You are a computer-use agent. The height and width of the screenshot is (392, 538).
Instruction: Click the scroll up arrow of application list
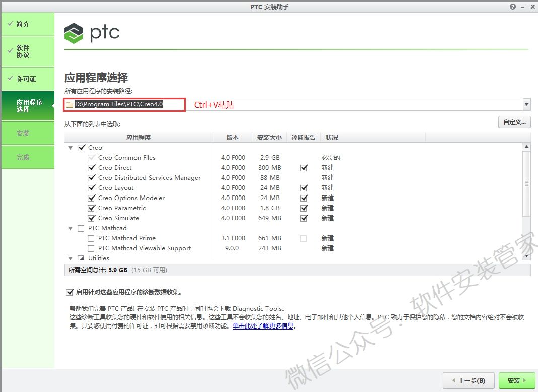(526, 147)
